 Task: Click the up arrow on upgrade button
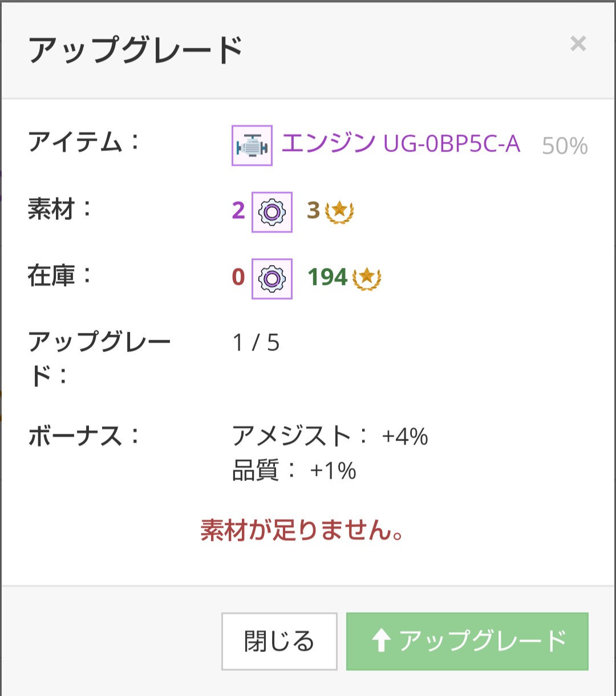[x=380, y=642]
